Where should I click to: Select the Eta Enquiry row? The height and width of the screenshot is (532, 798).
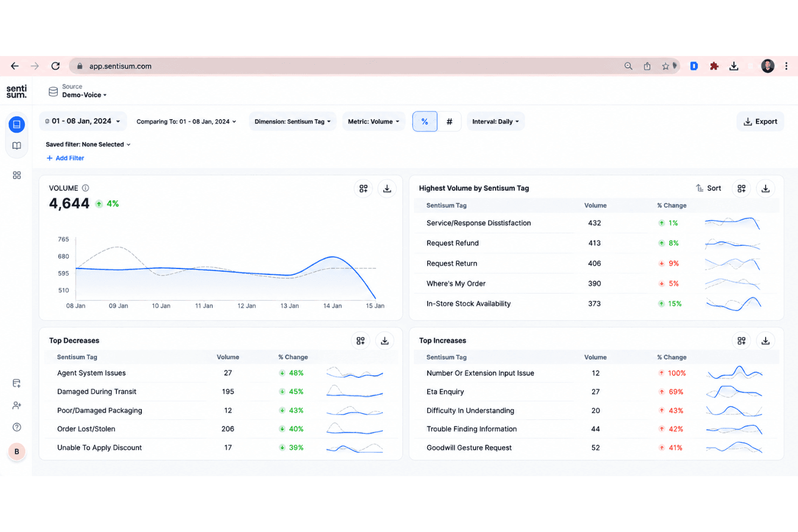pos(596,392)
